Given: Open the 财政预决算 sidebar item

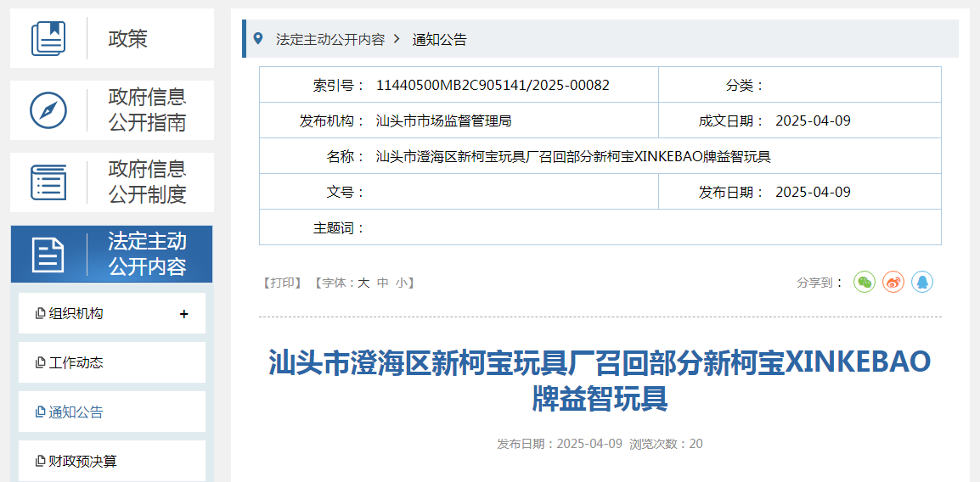Looking at the screenshot, I should (x=82, y=462).
